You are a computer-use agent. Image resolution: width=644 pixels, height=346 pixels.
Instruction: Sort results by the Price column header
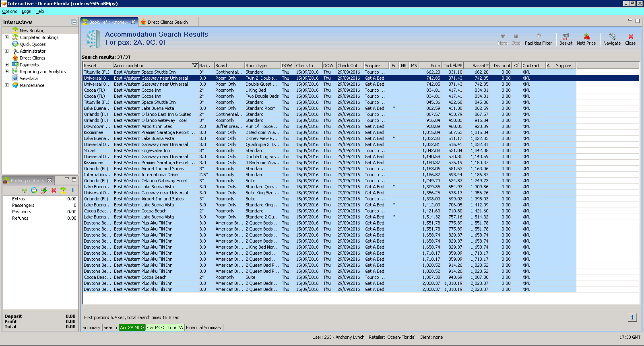click(431, 66)
